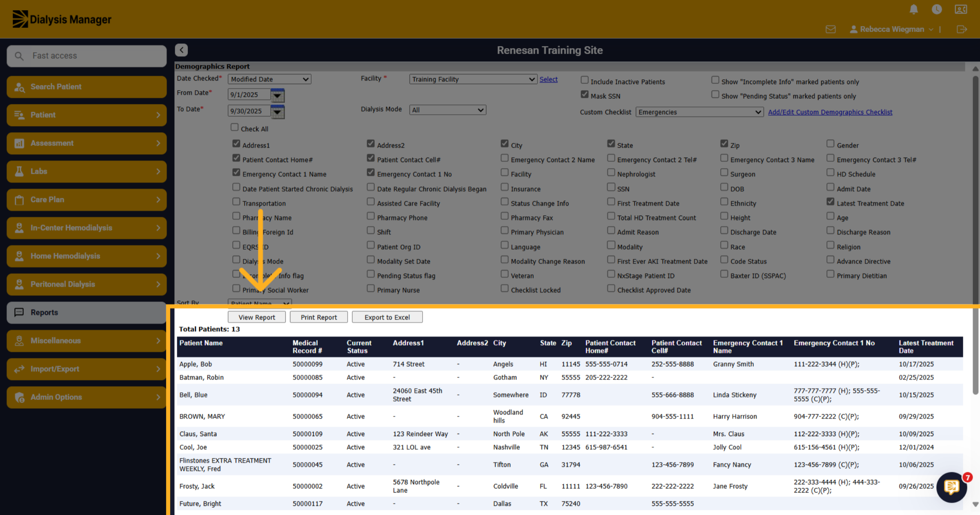
Task: Open the Miscellaneous sidebar menu
Action: click(87, 341)
